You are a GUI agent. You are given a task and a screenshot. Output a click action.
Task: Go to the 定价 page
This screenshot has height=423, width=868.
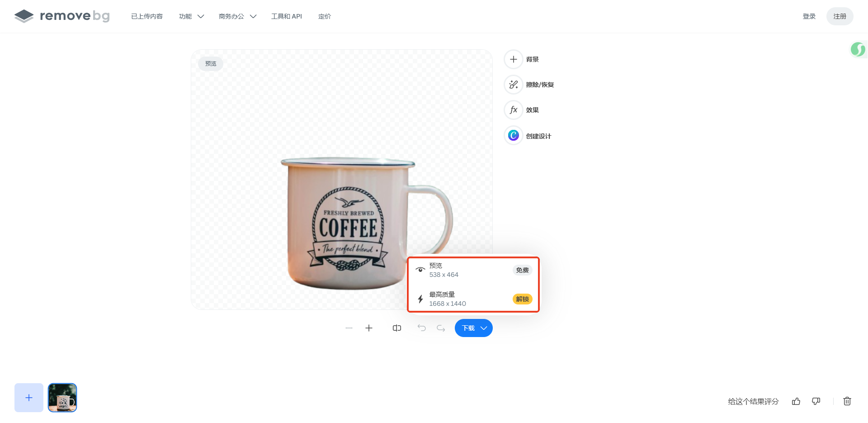click(x=325, y=16)
